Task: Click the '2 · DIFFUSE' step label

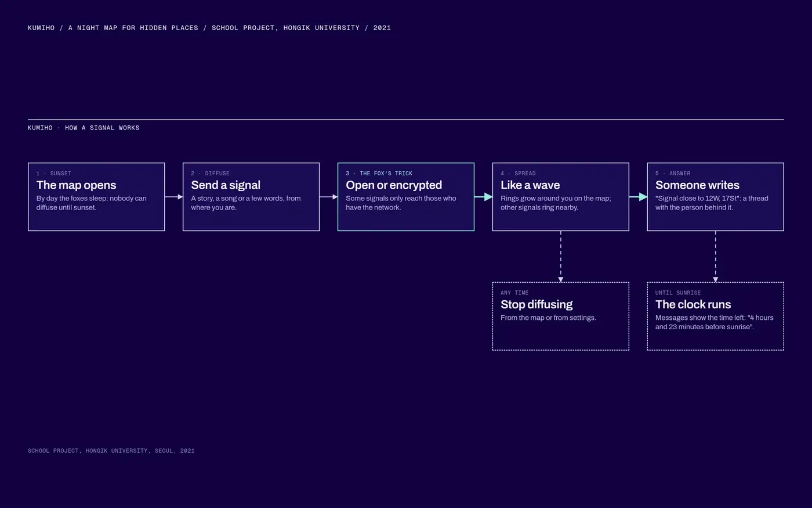Action: click(211, 174)
